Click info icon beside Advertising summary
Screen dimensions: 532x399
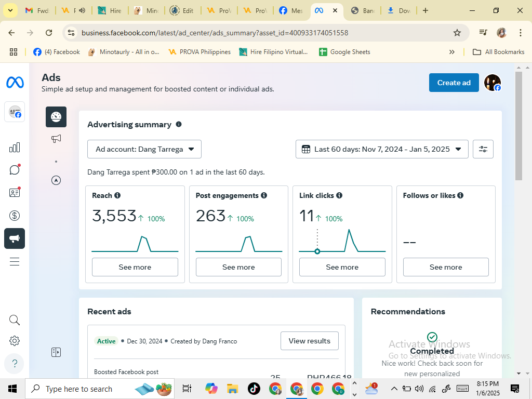179,125
